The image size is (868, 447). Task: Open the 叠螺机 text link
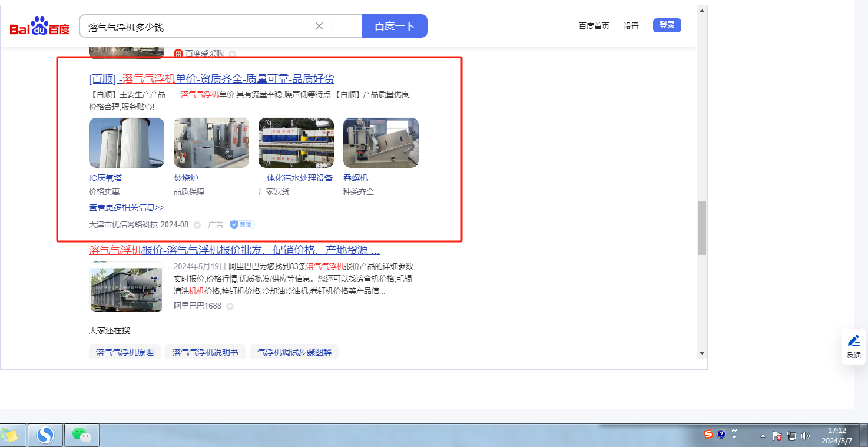click(x=356, y=178)
